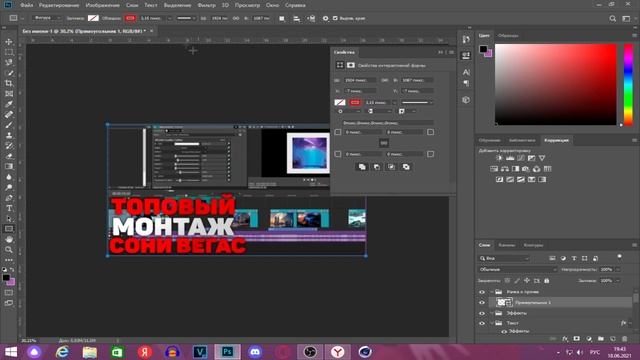Click the width field in Properties panel
Viewport: 640px width, 360px height.
[x=360, y=80]
